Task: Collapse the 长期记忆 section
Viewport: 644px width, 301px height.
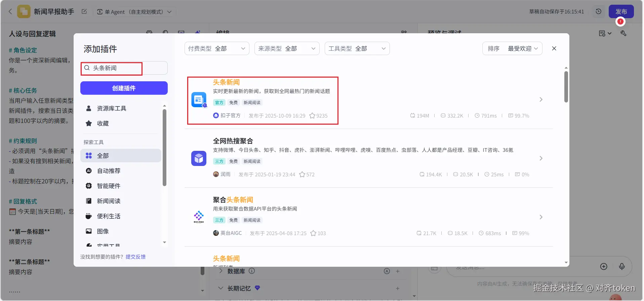Action: click(x=221, y=288)
